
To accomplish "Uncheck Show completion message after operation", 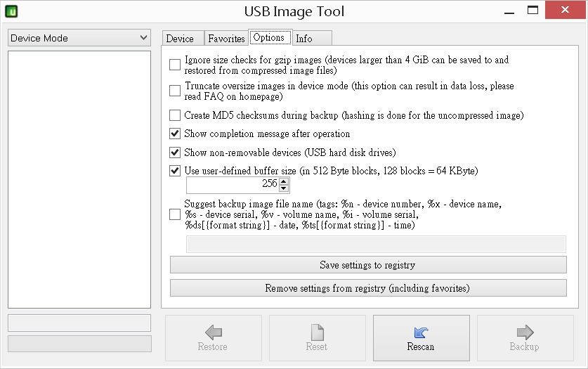I will tap(175, 134).
